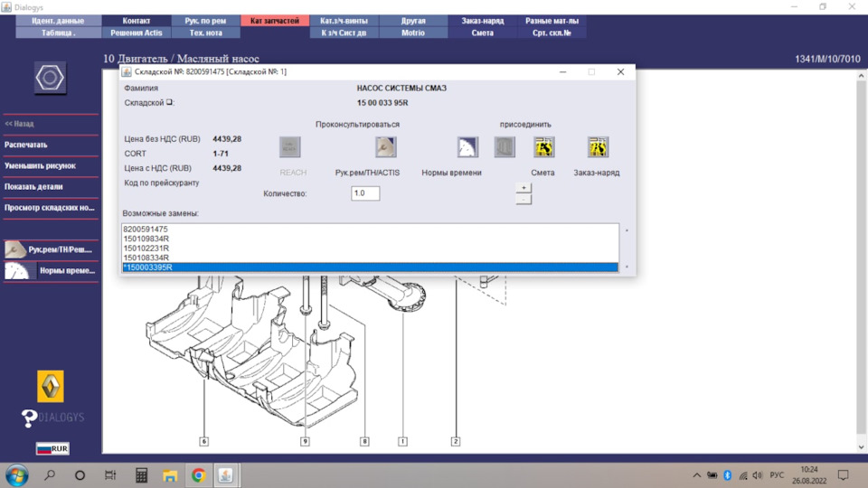Select the Кат запчастей tab

point(275,21)
